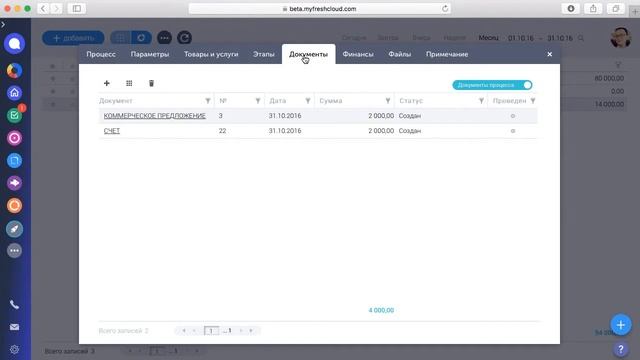Screen dimensions: 640x360
Task: Show the Safari sidebar
Action: 77,9
